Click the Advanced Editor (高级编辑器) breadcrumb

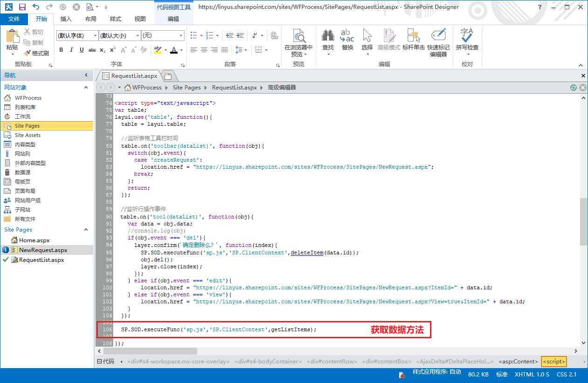(282, 88)
